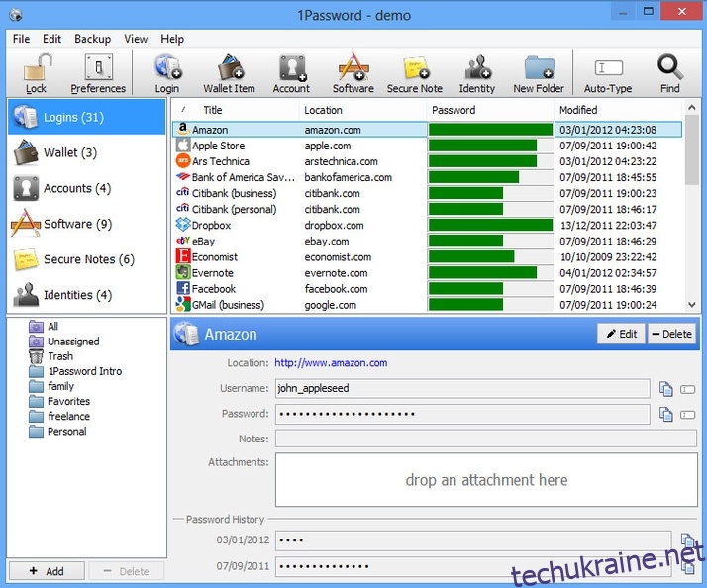Select the Citibank (personal) login
Image resolution: width=707 pixels, height=588 pixels.
tap(427, 209)
